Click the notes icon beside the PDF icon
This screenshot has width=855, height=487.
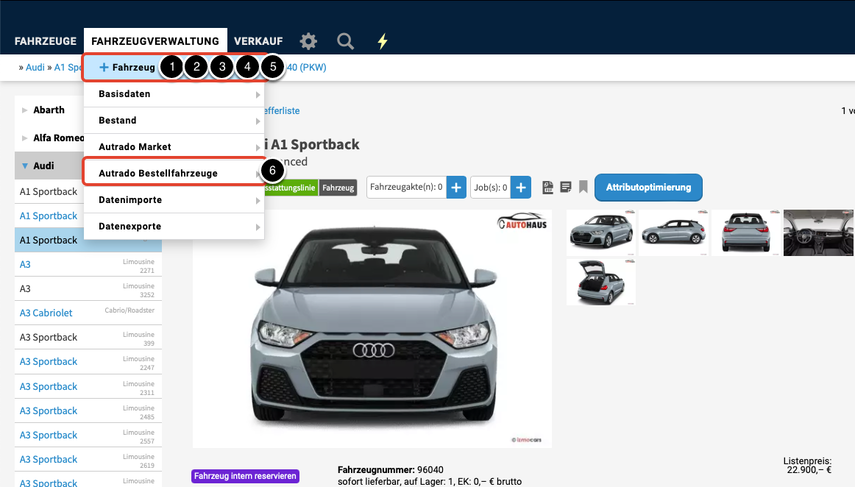[565, 187]
